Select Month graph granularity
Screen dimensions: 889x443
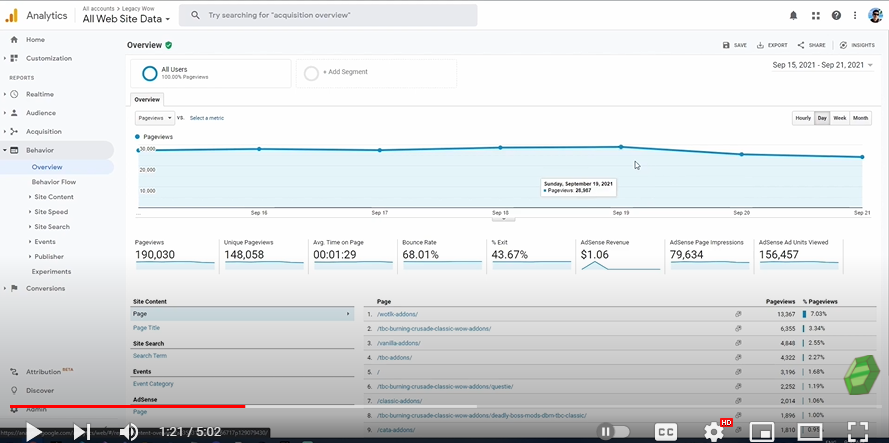pos(861,118)
